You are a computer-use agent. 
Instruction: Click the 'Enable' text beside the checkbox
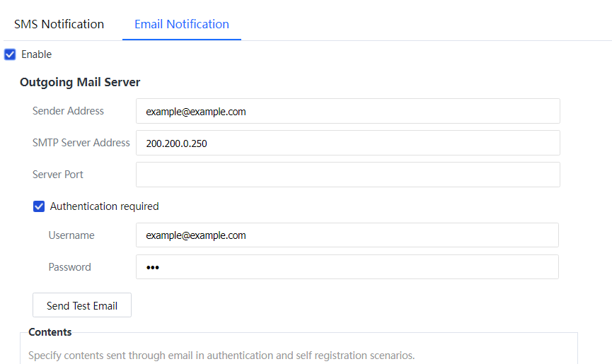36,54
